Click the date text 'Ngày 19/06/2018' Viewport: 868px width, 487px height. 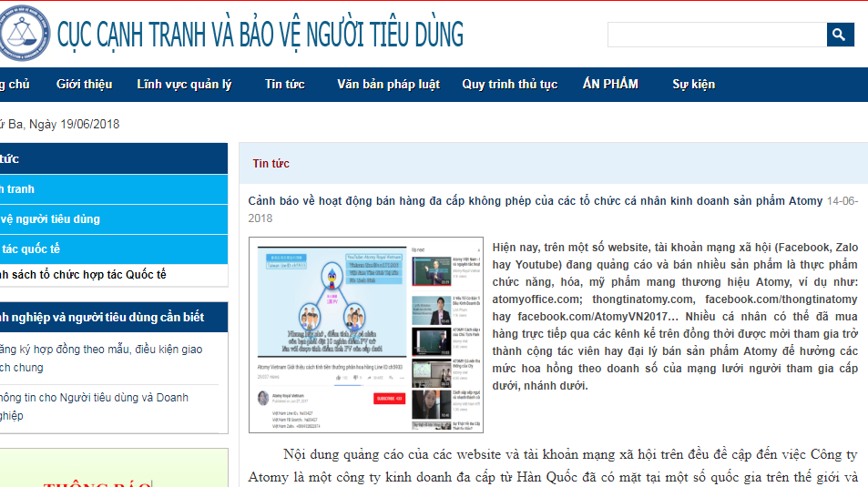pyautogui.click(x=74, y=124)
